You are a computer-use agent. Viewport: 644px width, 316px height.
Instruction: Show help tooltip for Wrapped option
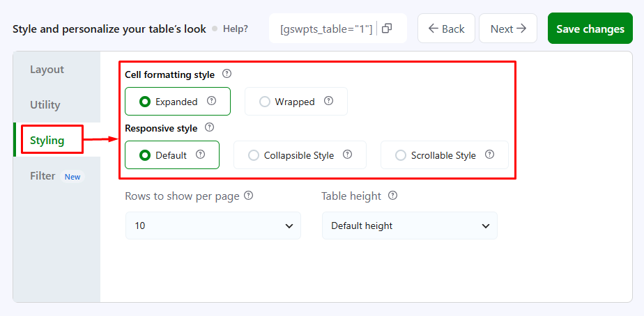pos(328,100)
